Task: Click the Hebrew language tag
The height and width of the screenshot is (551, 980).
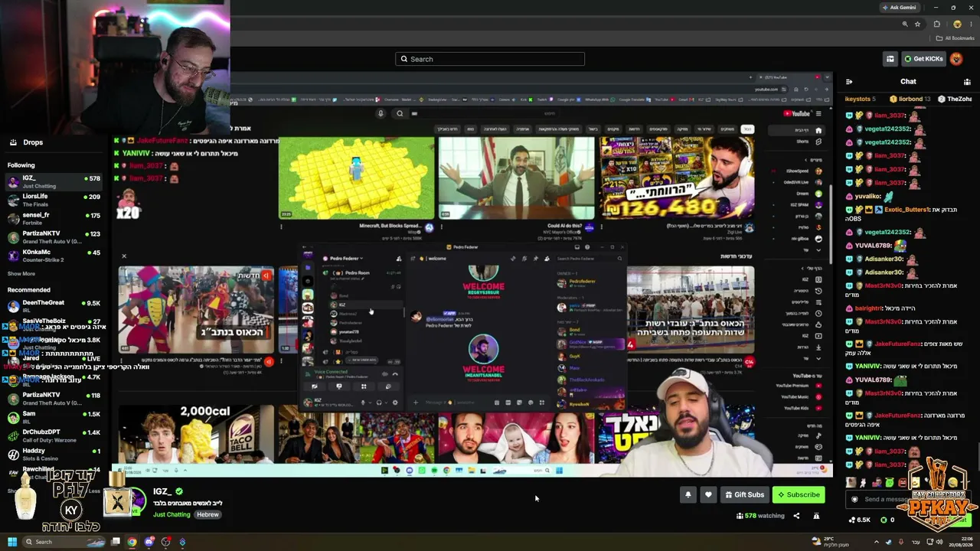Action: coord(207,514)
